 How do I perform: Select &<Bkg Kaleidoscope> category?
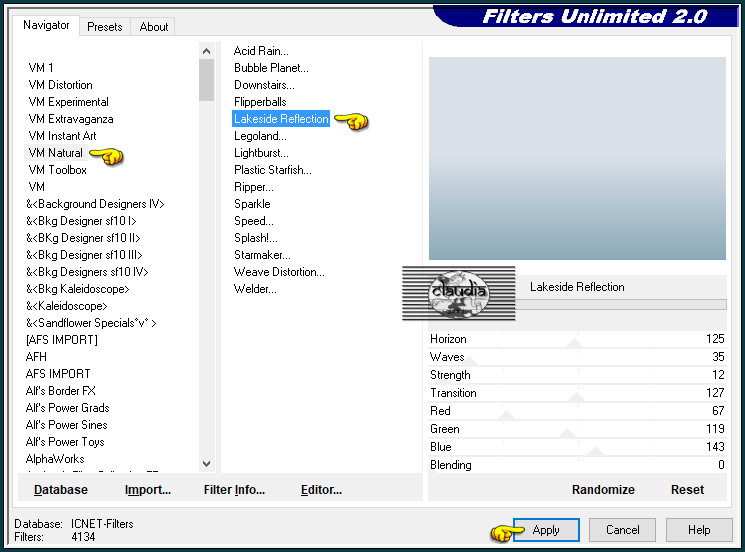coord(77,289)
